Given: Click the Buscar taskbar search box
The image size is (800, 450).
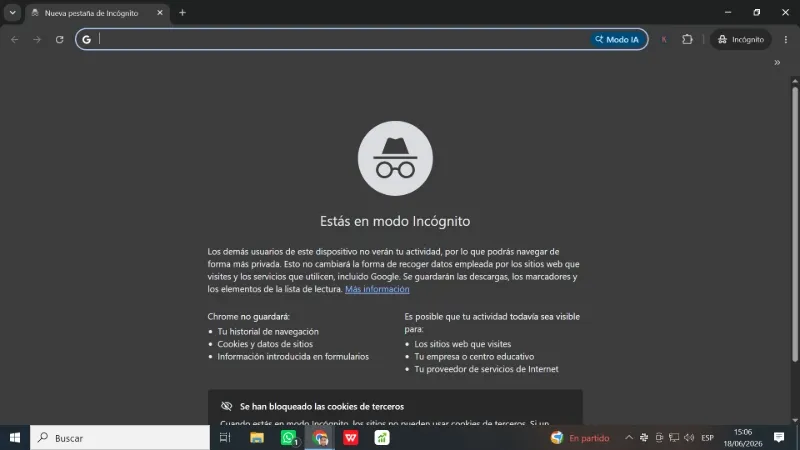Looking at the screenshot, I should coord(120,438).
